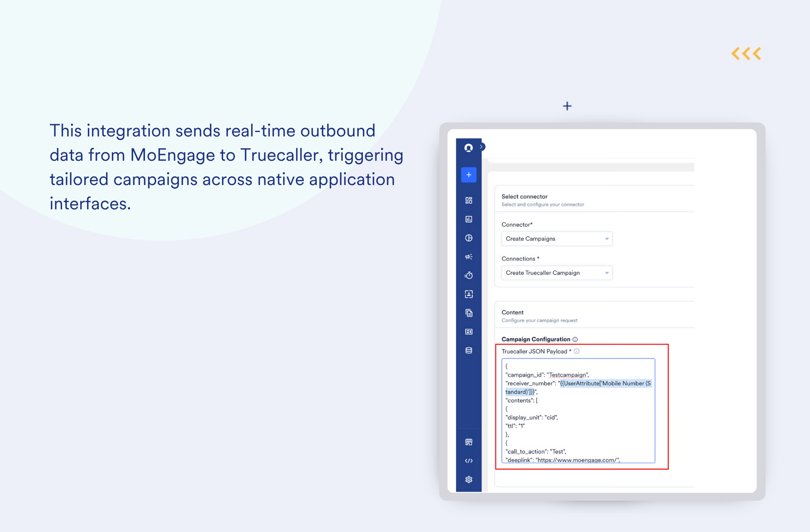Open Connections dropdown showing Create Truecaller Campaign
This screenshot has width=810, height=532.
[557, 273]
